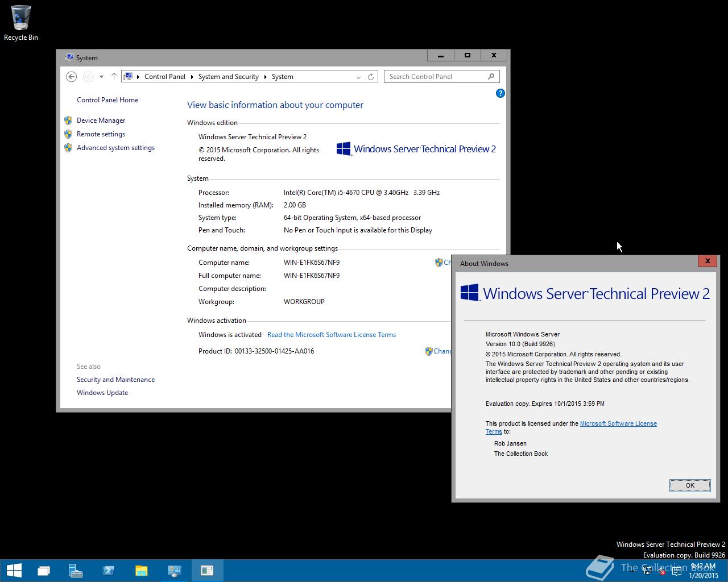Click the Start button on taskbar
Viewport: 728px width, 582px height.
pos(14,570)
